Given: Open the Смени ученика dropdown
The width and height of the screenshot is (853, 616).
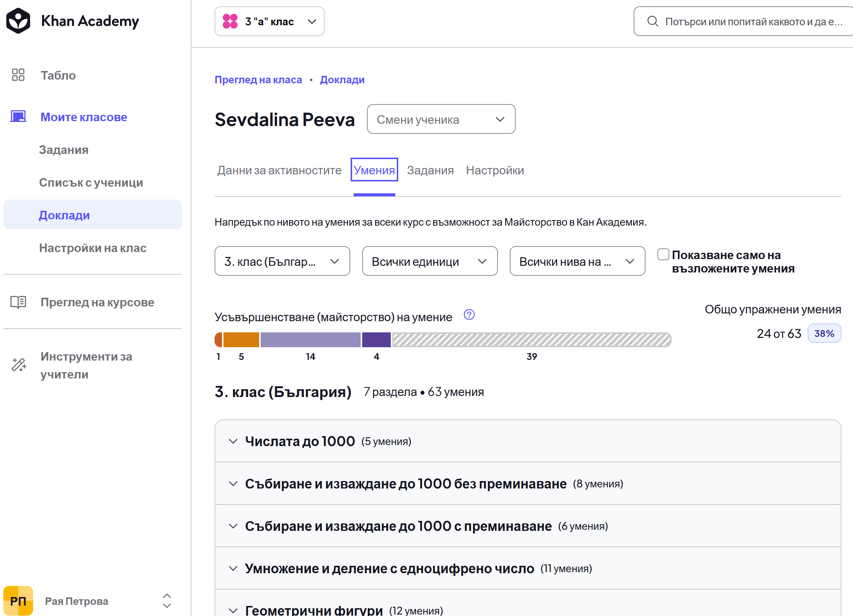Looking at the screenshot, I should [441, 119].
